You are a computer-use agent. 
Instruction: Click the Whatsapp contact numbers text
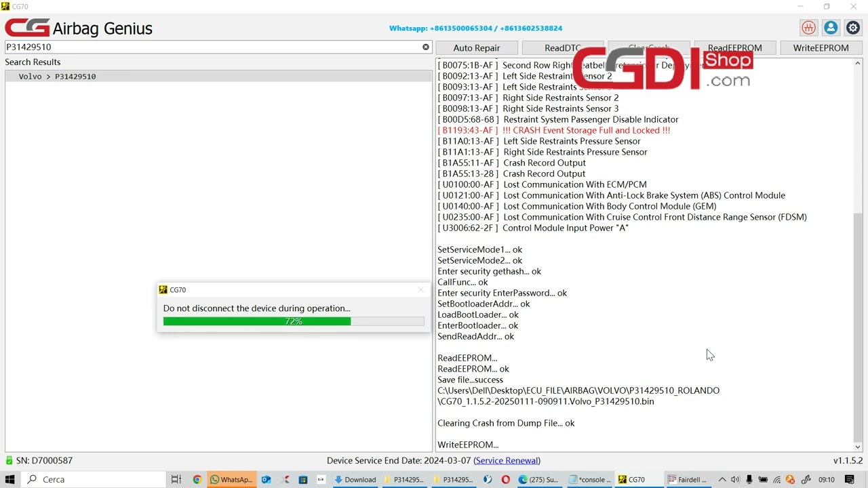point(475,28)
